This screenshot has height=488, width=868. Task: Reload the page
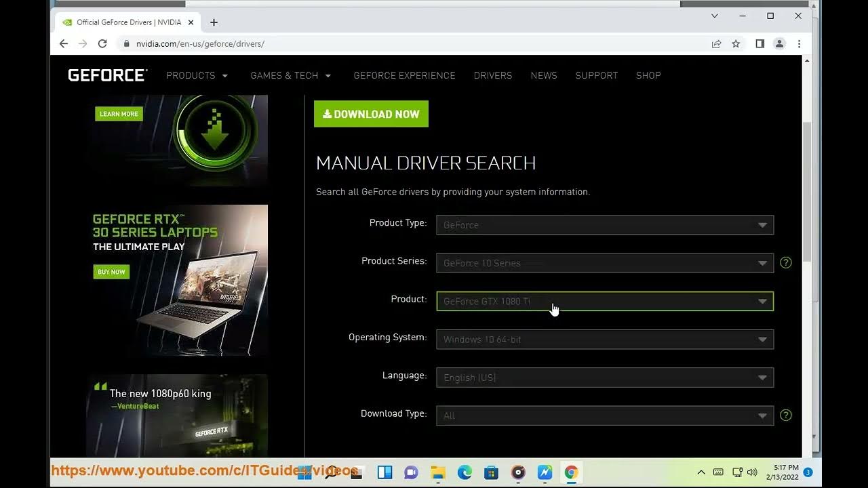click(x=102, y=43)
